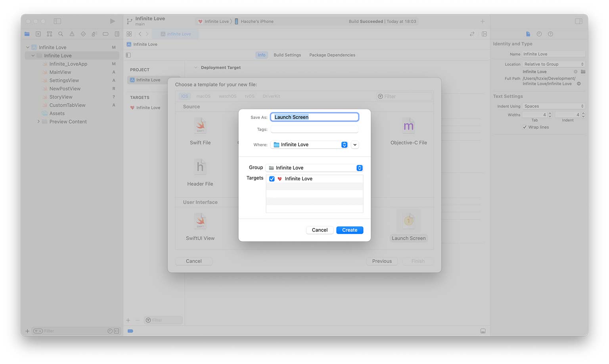Click the add editor split icon
Screen dimensions: 609x364
(x=485, y=34)
